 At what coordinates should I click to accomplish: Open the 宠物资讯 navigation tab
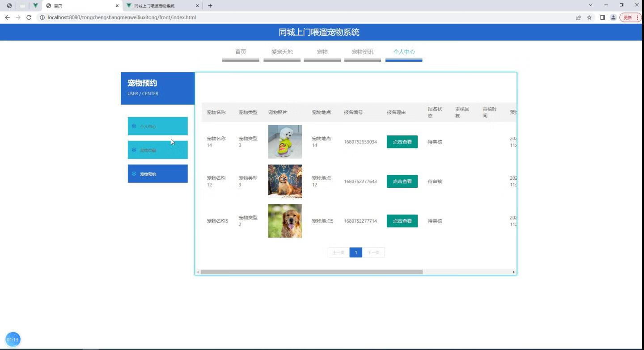[362, 52]
